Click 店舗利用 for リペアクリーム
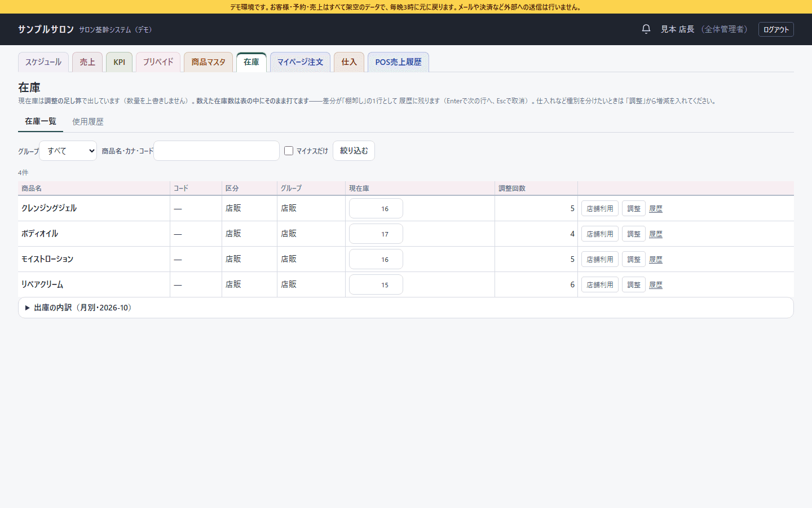Viewport: 812px width, 508px height. pyautogui.click(x=600, y=284)
